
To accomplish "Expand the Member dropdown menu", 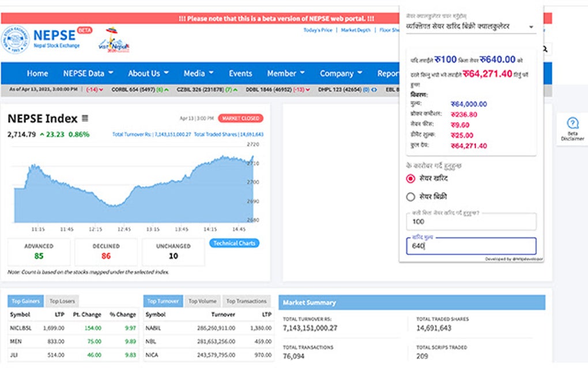I will 286,73.
